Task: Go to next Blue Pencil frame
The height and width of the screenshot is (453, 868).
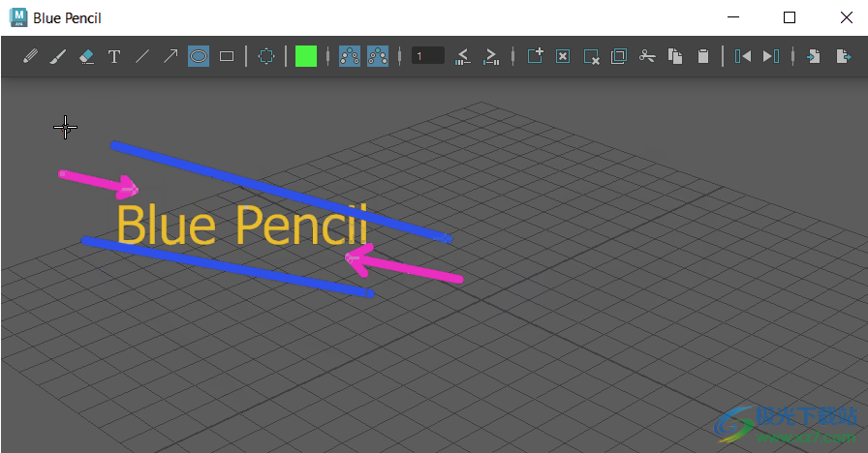Action: [771, 56]
